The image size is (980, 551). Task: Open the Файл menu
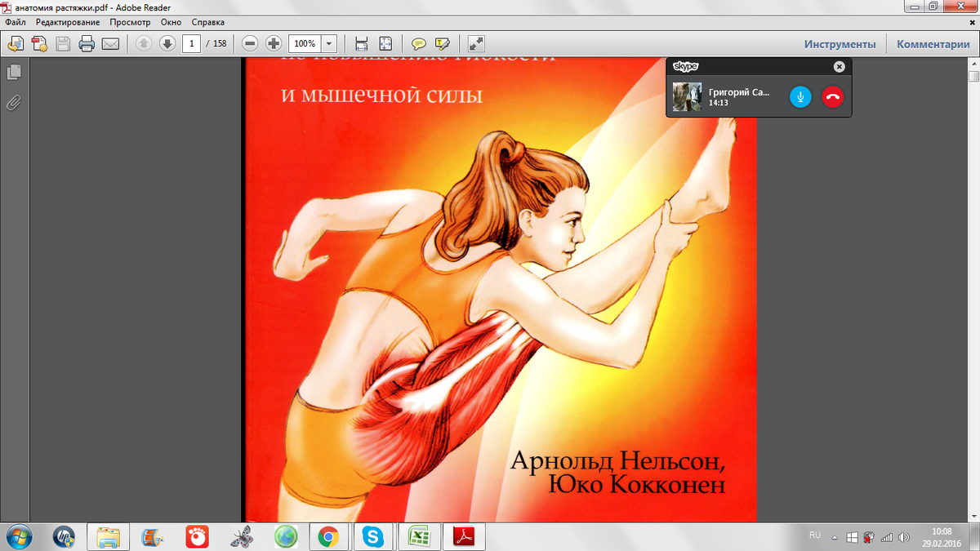pyautogui.click(x=16, y=22)
